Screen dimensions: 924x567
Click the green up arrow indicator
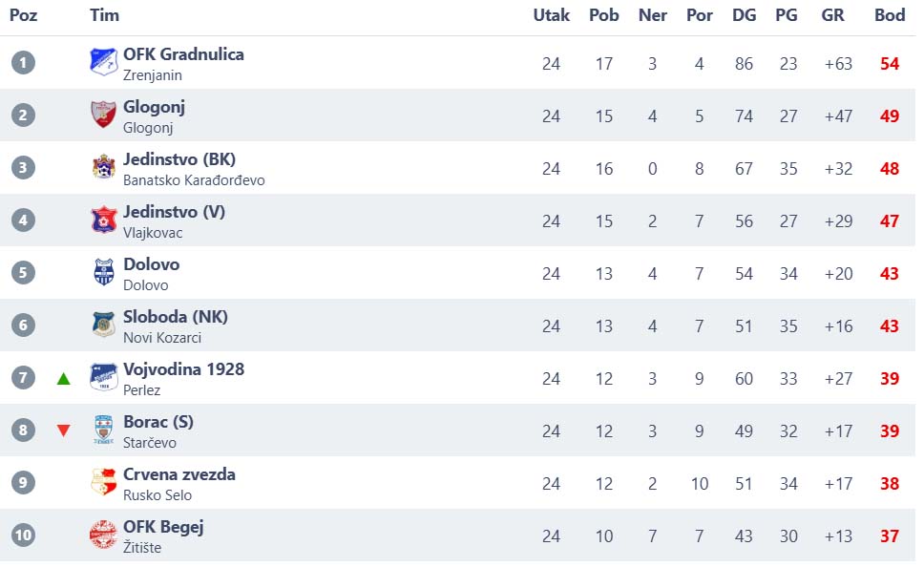(63, 379)
